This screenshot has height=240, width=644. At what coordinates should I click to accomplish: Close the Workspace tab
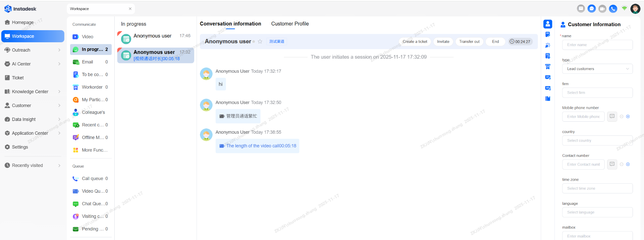(x=130, y=9)
